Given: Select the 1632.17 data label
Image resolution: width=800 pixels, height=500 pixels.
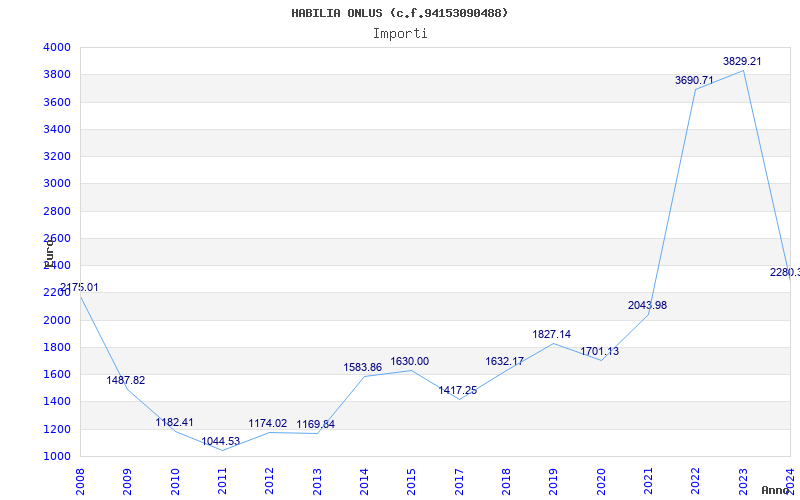Looking at the screenshot, I should 505,361.
